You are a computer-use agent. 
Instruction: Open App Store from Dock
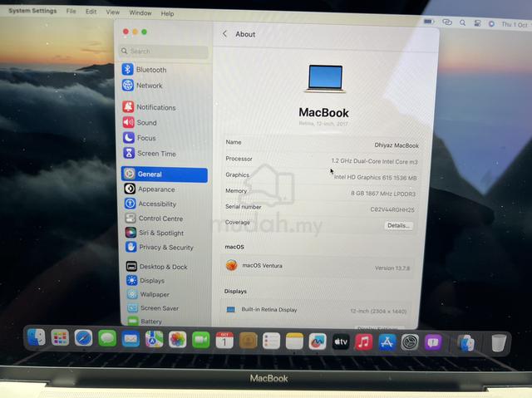click(x=387, y=342)
